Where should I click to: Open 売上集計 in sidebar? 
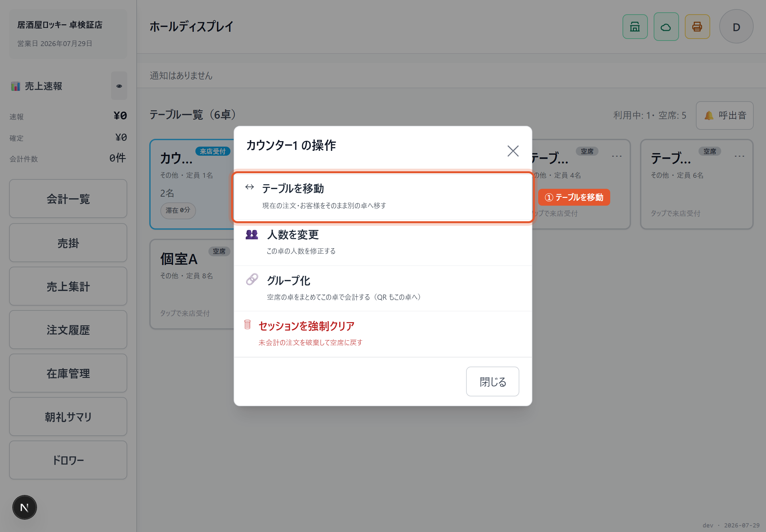pyautogui.click(x=68, y=286)
